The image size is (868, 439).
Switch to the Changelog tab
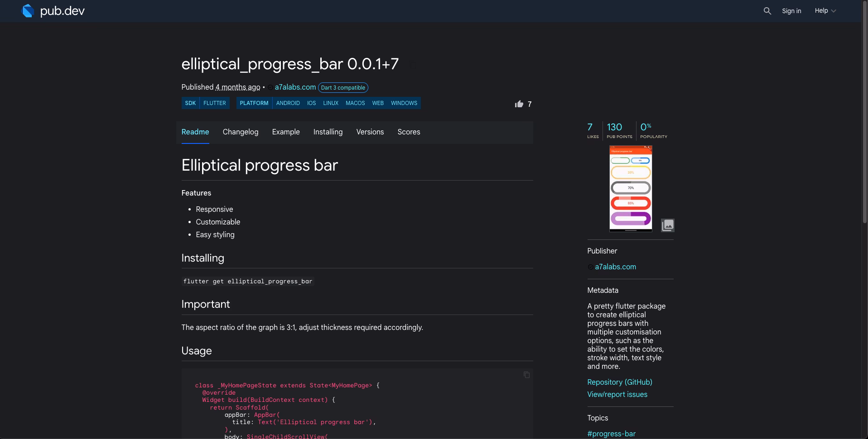coord(241,132)
